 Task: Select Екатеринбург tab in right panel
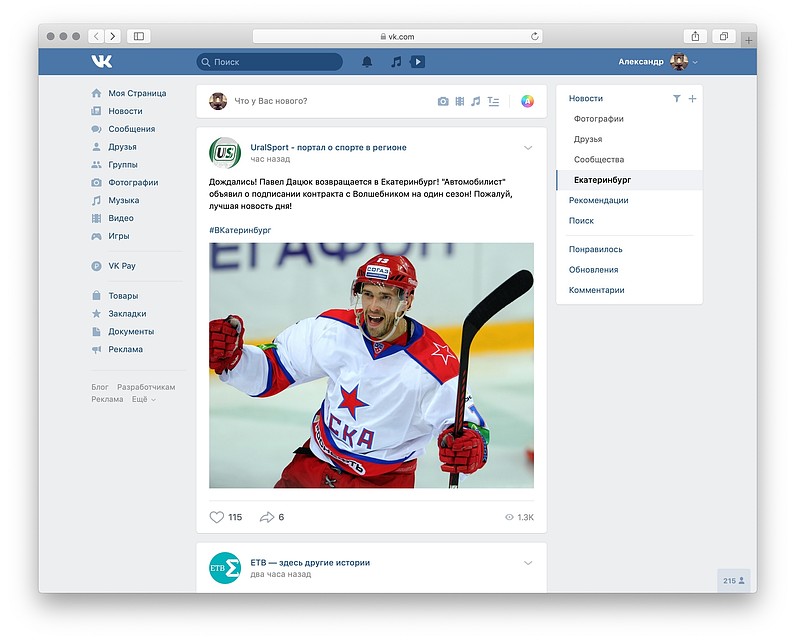[629, 180]
